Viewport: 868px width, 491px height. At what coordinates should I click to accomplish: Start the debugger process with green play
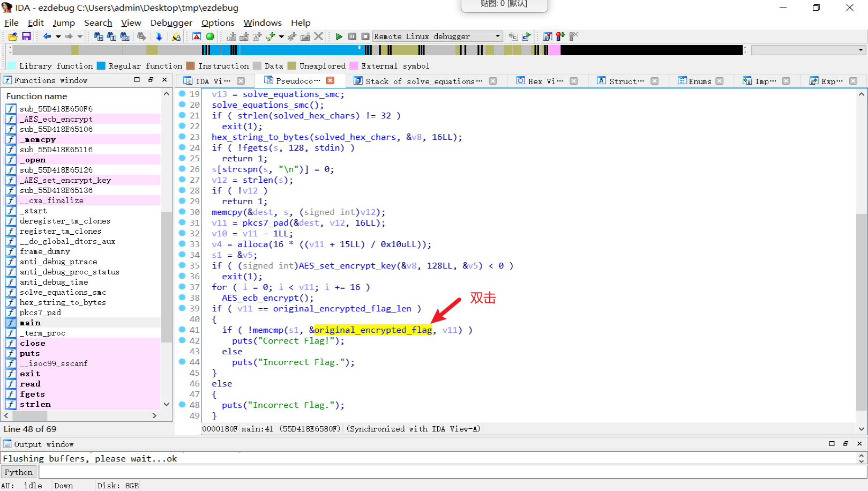339,36
